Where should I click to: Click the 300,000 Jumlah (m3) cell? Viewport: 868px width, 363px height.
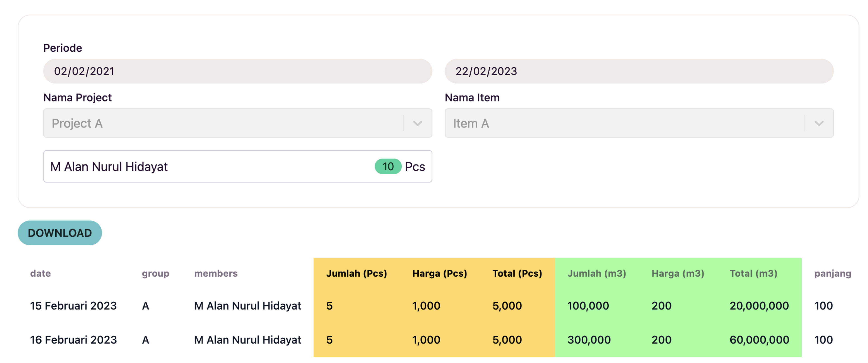click(589, 340)
